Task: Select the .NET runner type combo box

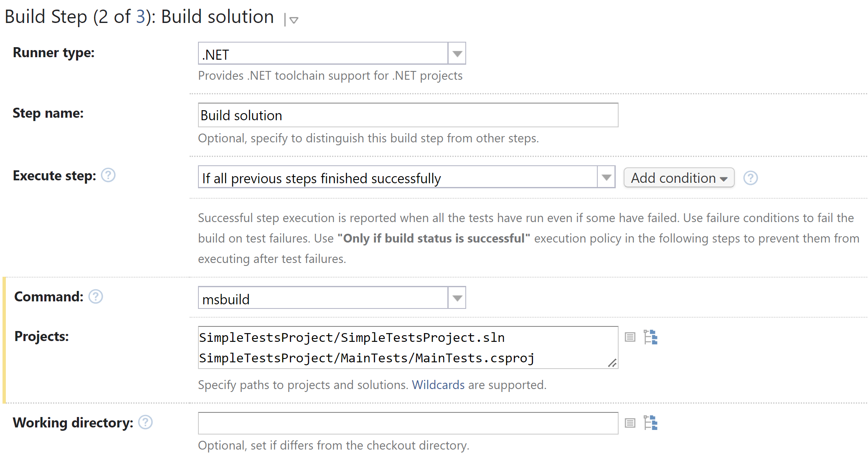Action: pyautogui.click(x=322, y=54)
